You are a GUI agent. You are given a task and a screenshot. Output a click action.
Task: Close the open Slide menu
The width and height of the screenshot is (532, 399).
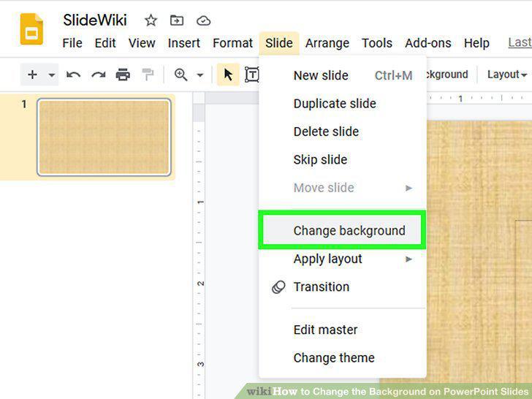(x=279, y=43)
